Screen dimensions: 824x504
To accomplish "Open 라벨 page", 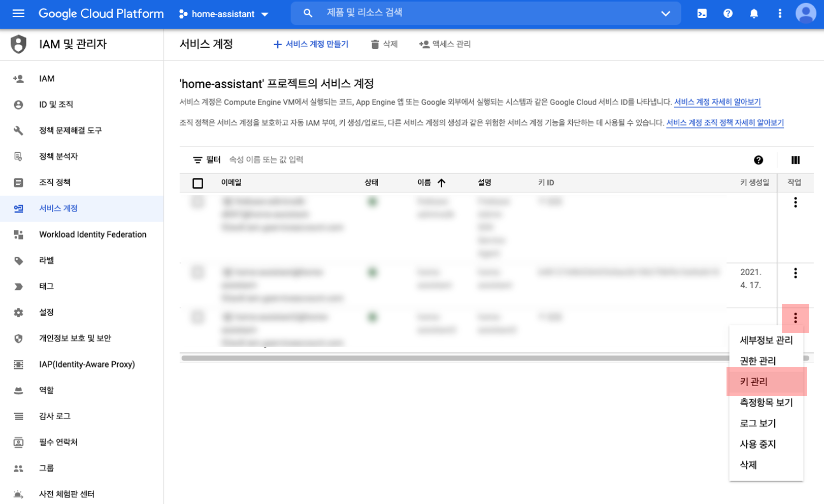I will tap(82, 260).
